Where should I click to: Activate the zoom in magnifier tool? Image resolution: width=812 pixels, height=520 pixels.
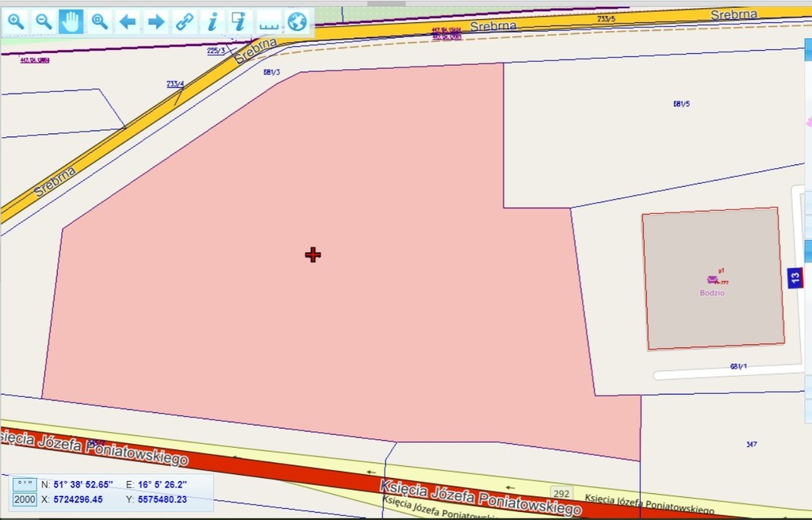(16, 21)
